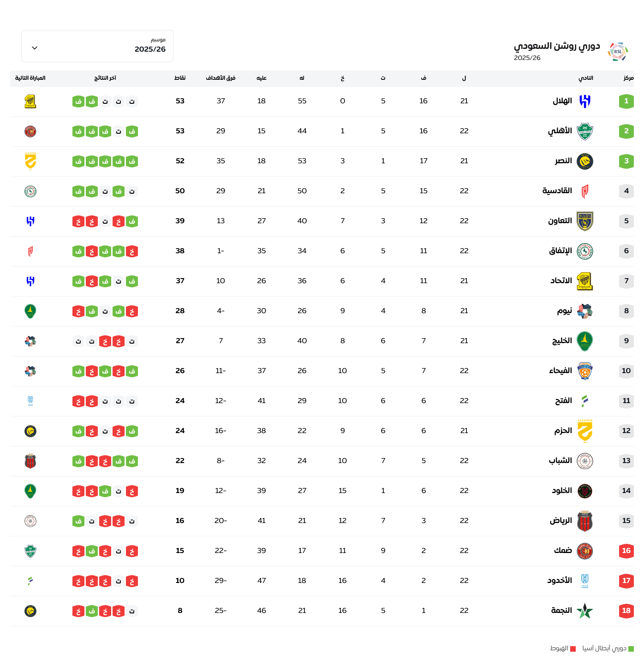Click position badge number 1

click(x=626, y=101)
